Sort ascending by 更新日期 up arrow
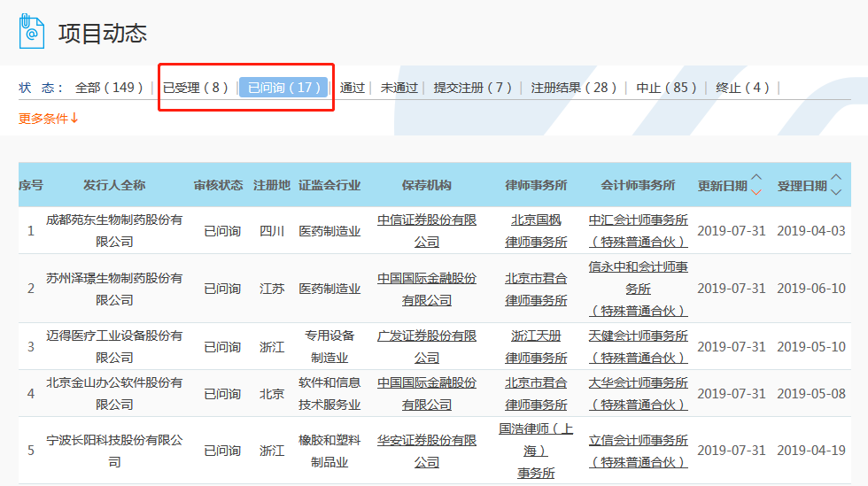Image resolution: width=868 pixels, height=486 pixels. (x=756, y=178)
